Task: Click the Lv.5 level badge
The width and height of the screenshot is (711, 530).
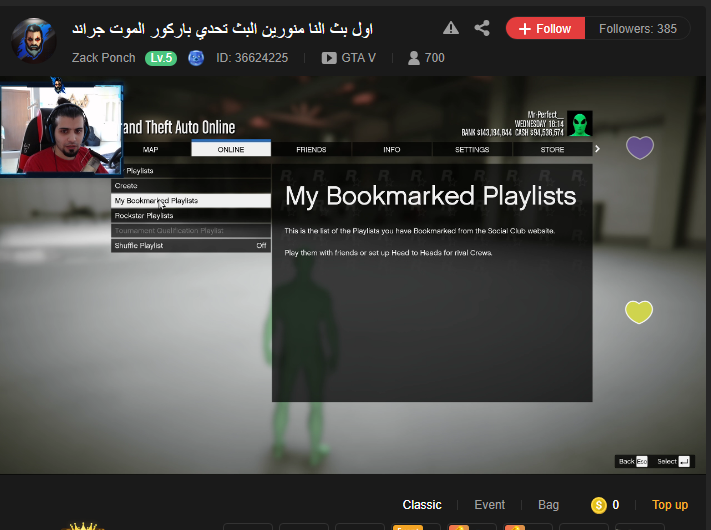Action: point(161,58)
